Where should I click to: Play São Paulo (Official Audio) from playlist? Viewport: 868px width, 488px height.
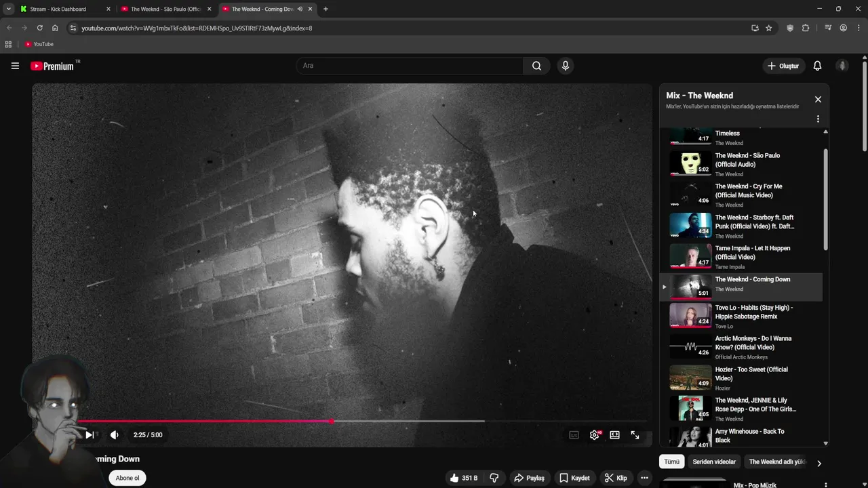point(741,164)
